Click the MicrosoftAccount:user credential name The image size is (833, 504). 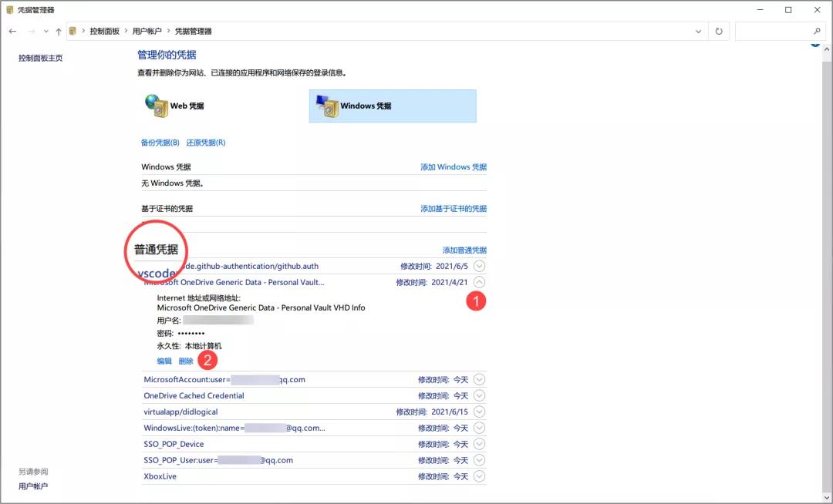coord(224,379)
